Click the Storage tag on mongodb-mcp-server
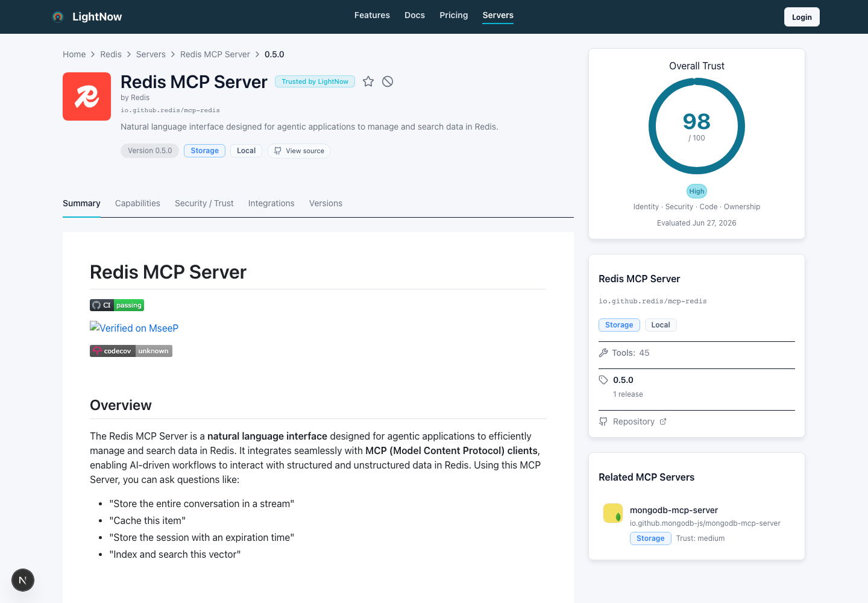The height and width of the screenshot is (603, 868). (650, 538)
